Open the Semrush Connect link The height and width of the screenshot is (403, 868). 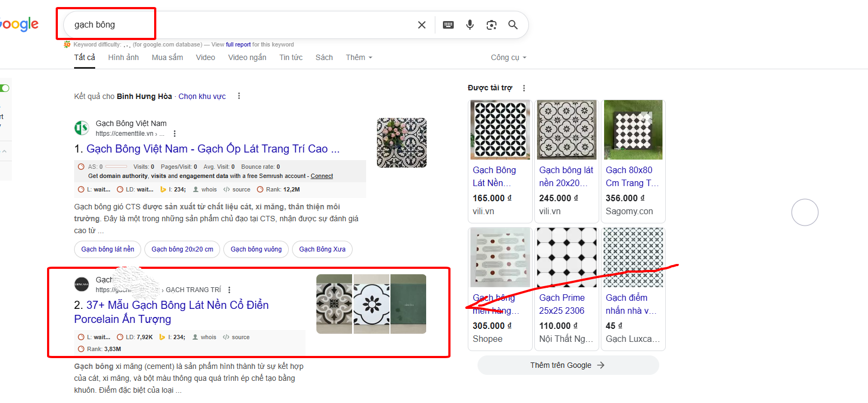point(322,176)
